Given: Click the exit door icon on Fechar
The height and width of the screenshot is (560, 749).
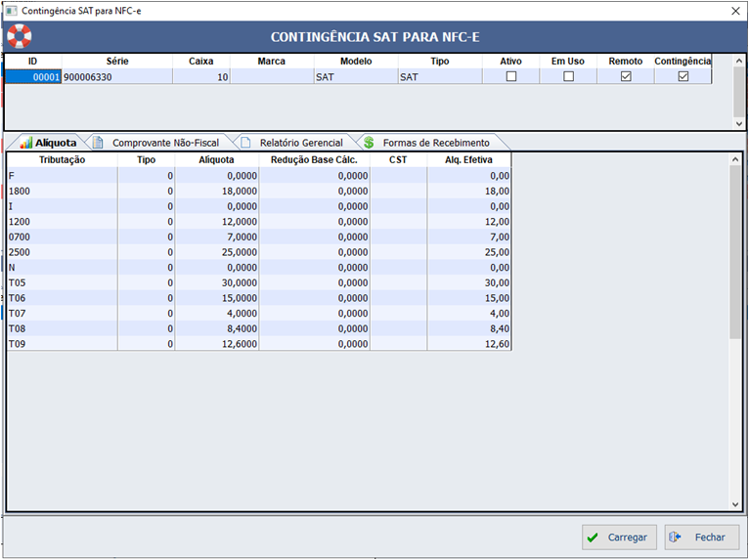Looking at the screenshot, I should pos(676,538).
